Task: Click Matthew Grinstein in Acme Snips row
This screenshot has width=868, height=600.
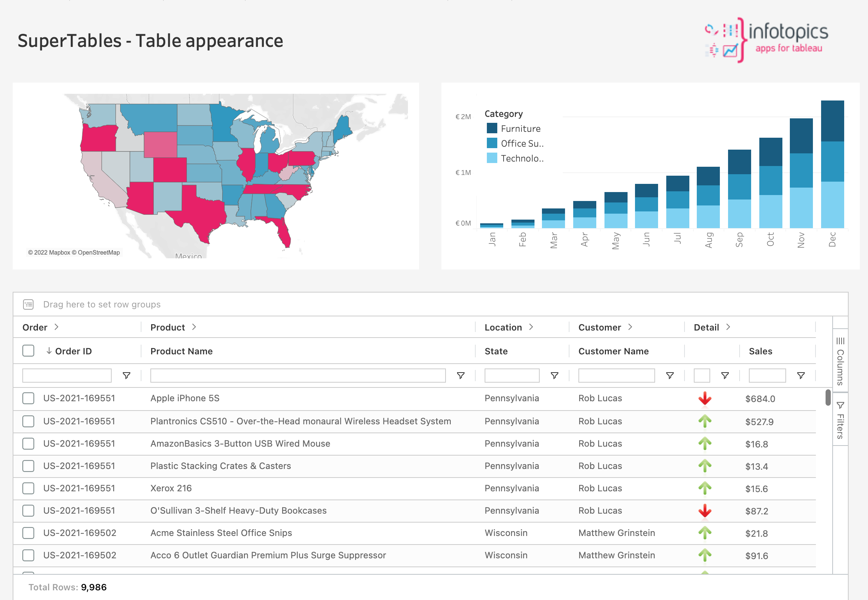Action: tap(616, 533)
